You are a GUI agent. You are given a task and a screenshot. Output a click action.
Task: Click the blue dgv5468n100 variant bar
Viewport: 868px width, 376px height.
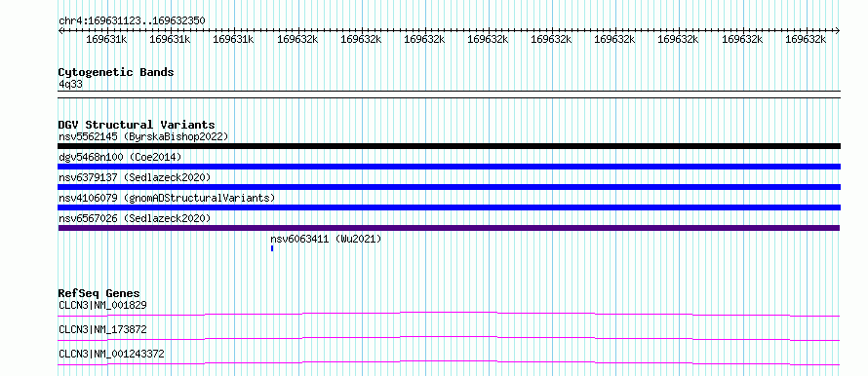(449, 167)
